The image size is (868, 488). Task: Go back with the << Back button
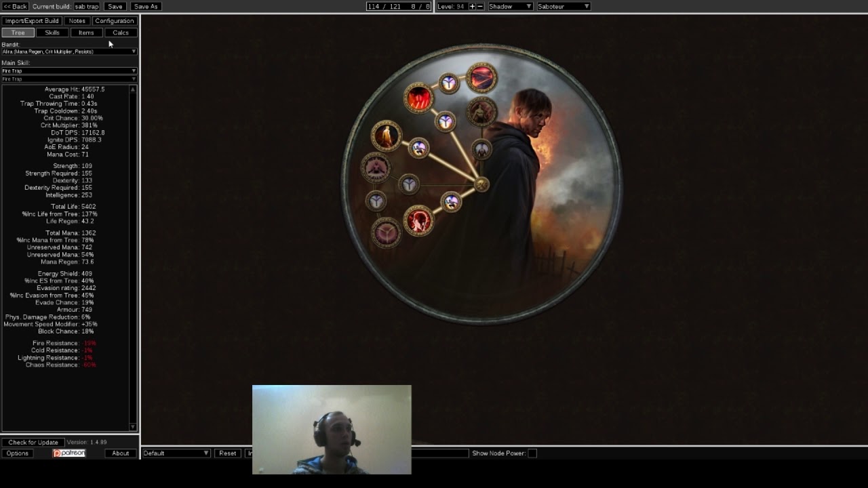pyautogui.click(x=15, y=6)
